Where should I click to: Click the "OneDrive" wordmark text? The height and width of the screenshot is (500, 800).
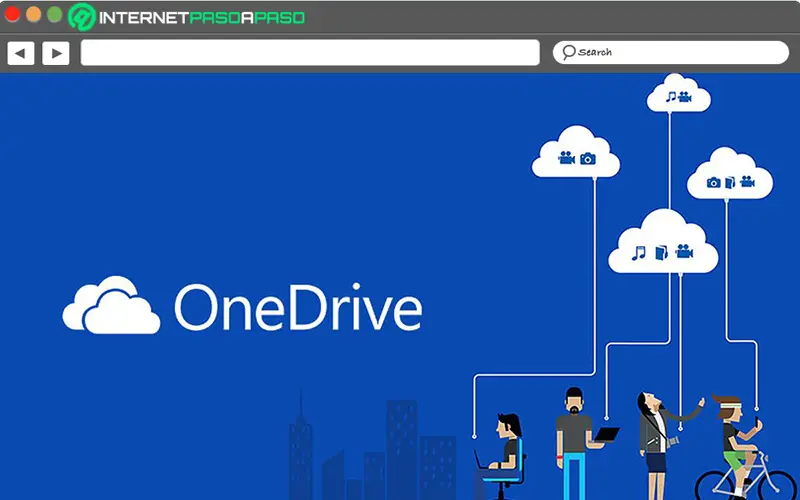298,307
